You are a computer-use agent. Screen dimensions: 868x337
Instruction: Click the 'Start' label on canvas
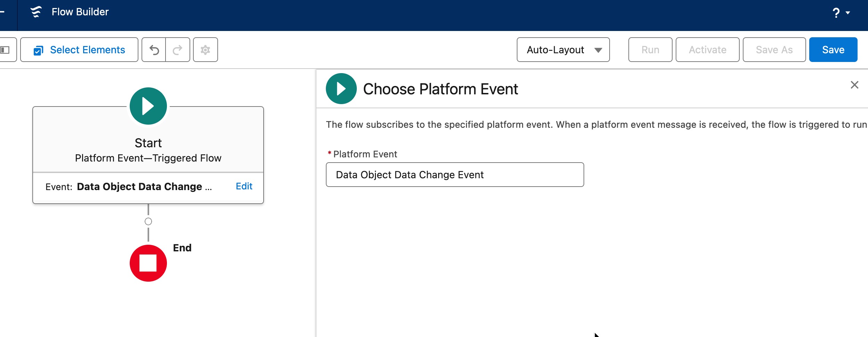click(148, 143)
